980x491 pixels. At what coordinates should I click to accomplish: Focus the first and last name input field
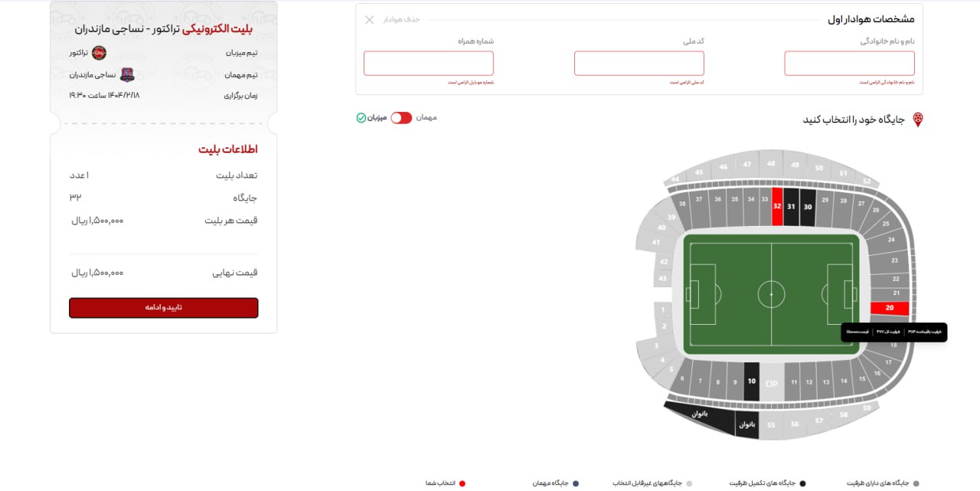point(849,64)
